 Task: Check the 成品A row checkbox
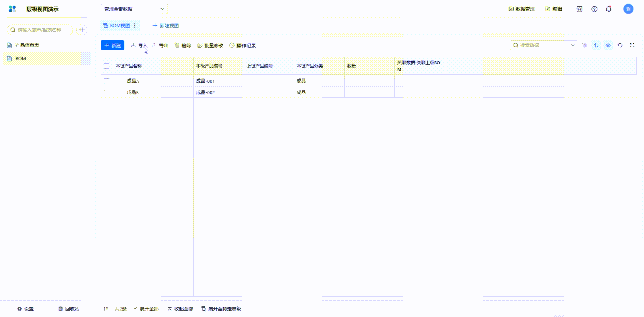click(106, 81)
